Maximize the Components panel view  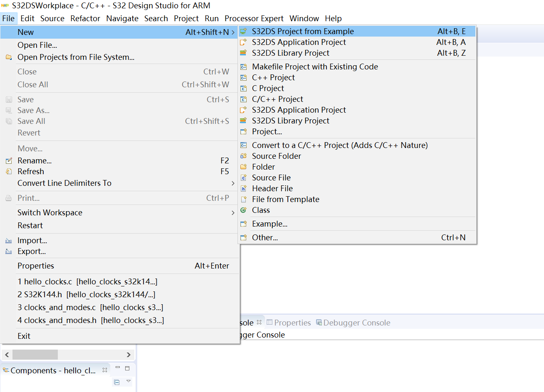point(127,368)
